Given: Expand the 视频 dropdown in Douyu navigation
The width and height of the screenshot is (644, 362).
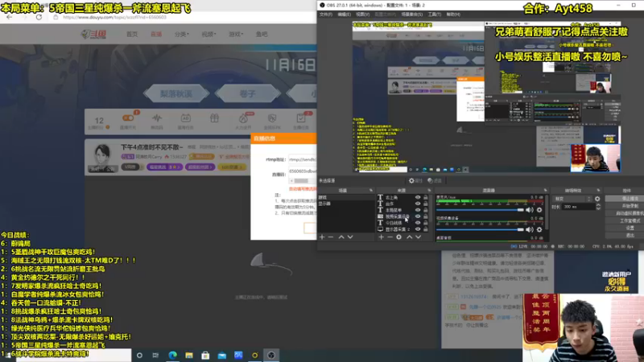Looking at the screenshot, I should [x=208, y=34].
